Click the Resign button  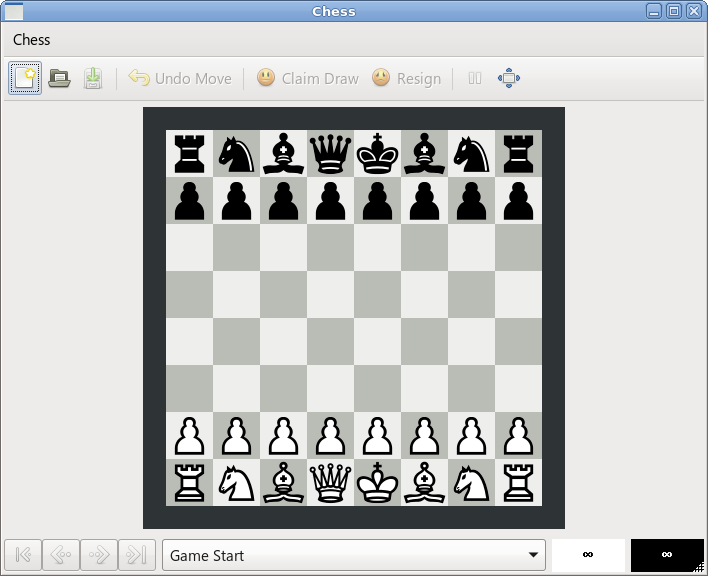tap(406, 79)
